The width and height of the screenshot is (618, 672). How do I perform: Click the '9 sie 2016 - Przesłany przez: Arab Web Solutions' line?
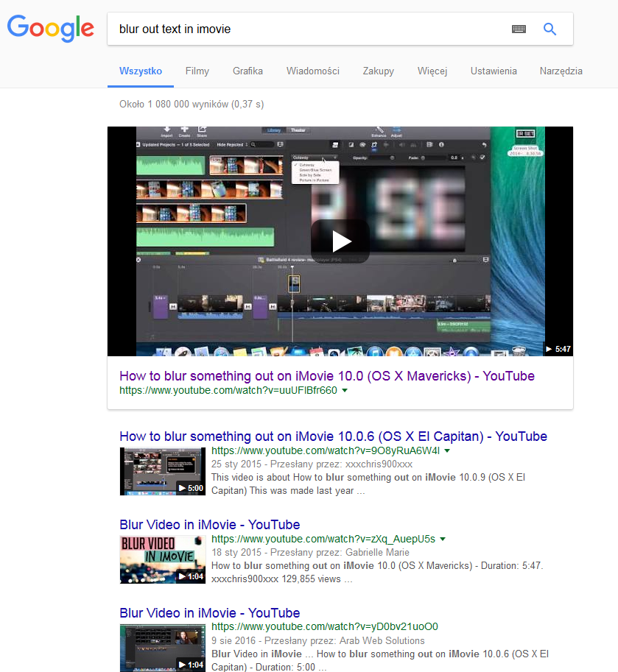[317, 640]
